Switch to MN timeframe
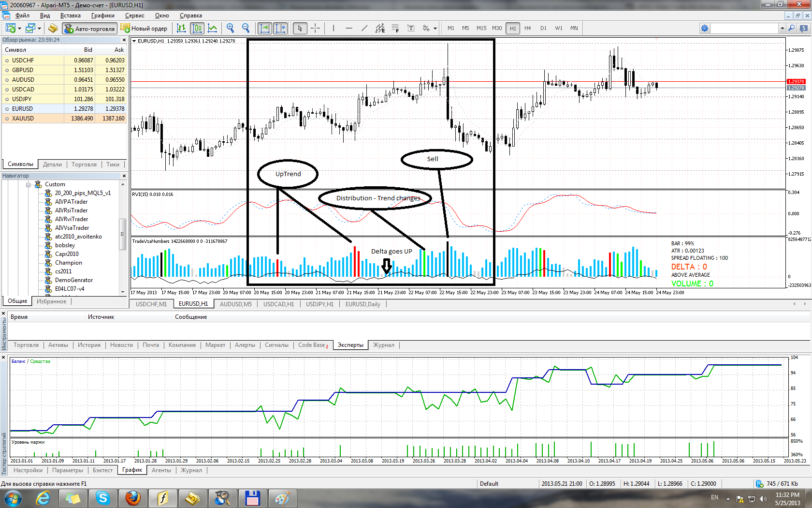The height and width of the screenshot is (508, 812). pyautogui.click(x=574, y=28)
